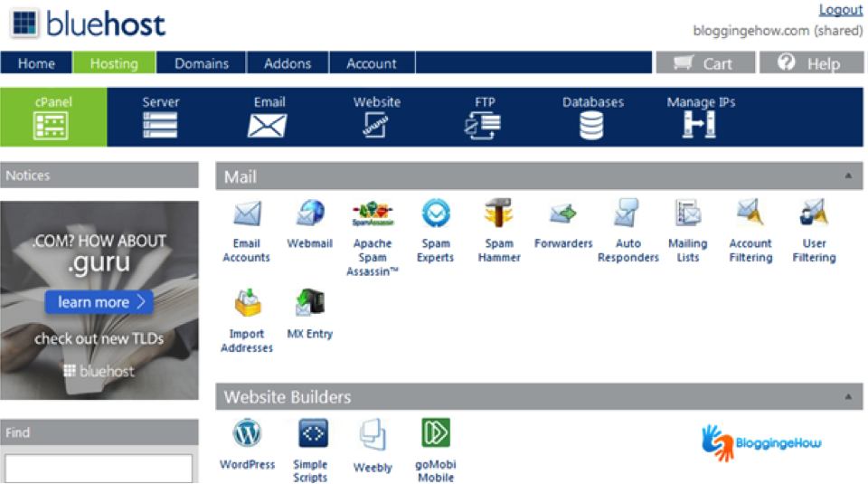Click the goMobi Mobile icon
This screenshot has height=484, width=868.
435,434
